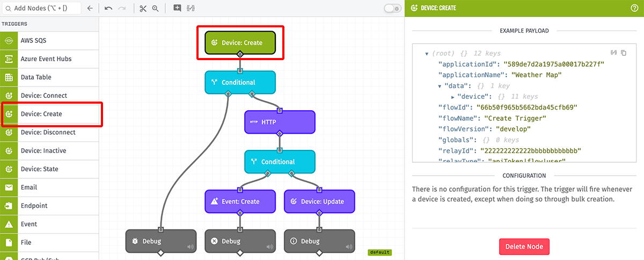The image size is (644, 260).
Task: Toggle the speaker icon on the info Debug node
Action: pos(348,247)
